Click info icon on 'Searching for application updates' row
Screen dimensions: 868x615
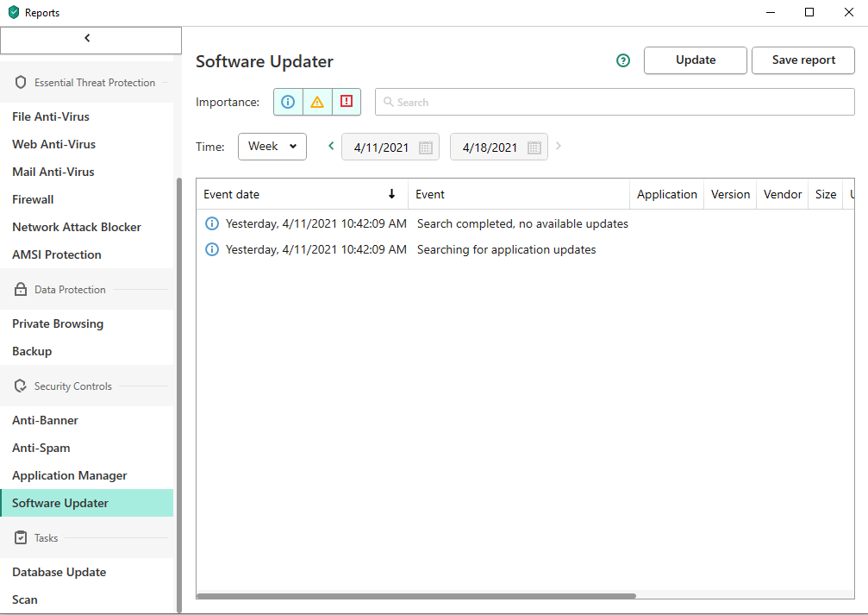tap(211, 249)
